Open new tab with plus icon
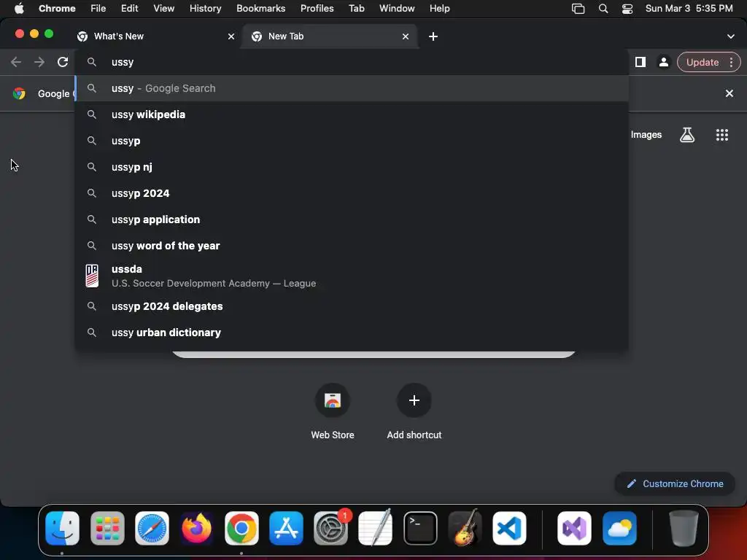 point(433,36)
